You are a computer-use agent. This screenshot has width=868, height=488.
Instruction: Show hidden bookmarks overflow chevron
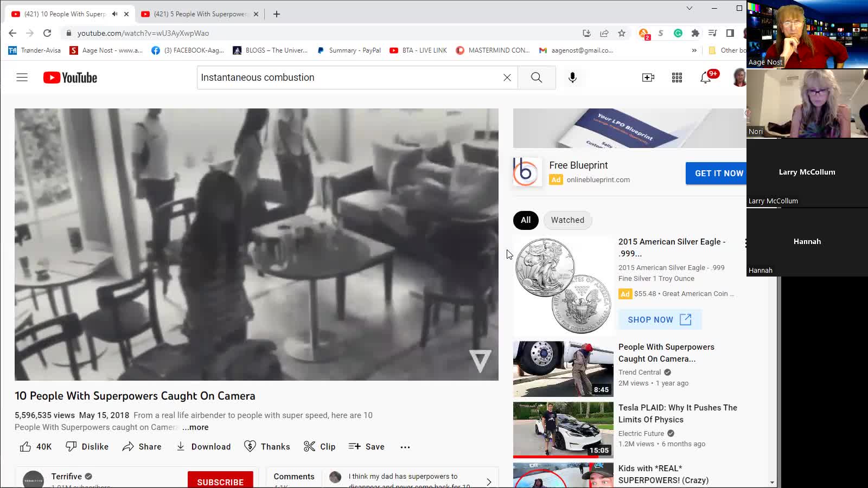point(694,50)
